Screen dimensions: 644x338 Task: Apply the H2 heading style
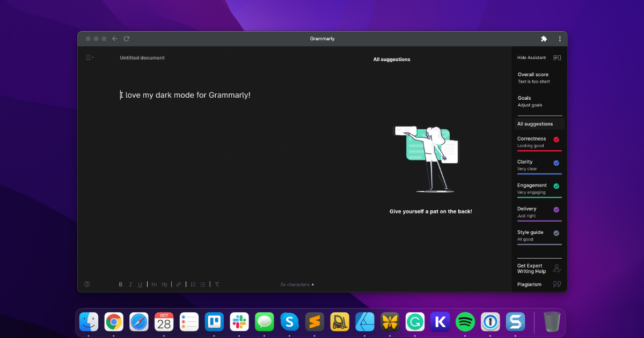(164, 284)
